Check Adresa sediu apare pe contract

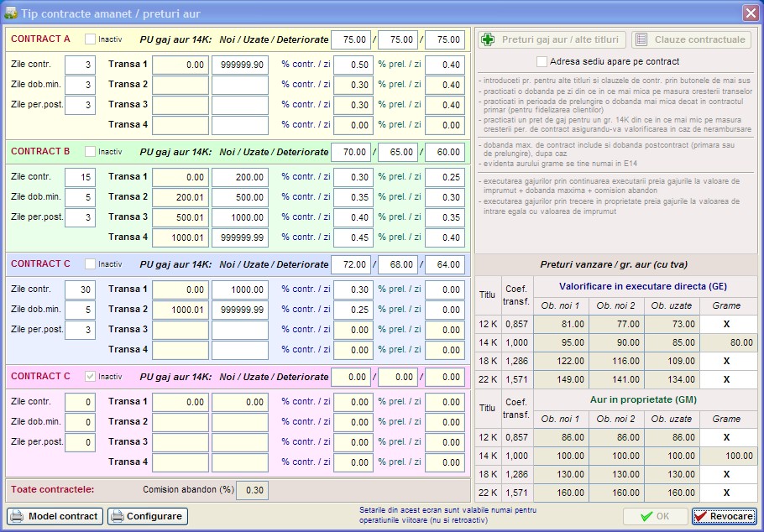point(542,61)
